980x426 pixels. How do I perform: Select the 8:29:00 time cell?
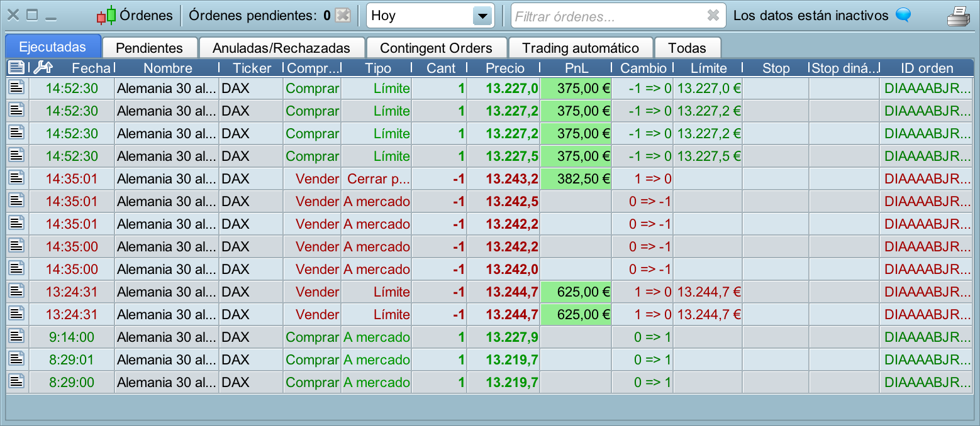(x=72, y=382)
